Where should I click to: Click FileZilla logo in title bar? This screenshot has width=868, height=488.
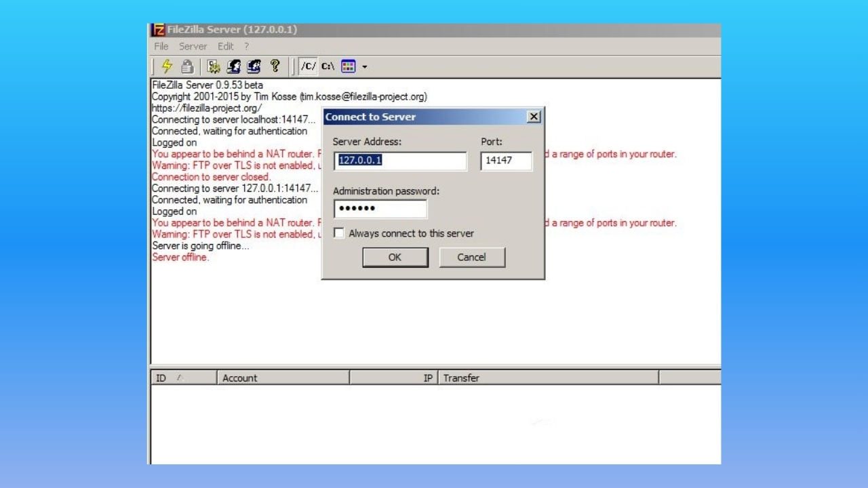coord(158,30)
